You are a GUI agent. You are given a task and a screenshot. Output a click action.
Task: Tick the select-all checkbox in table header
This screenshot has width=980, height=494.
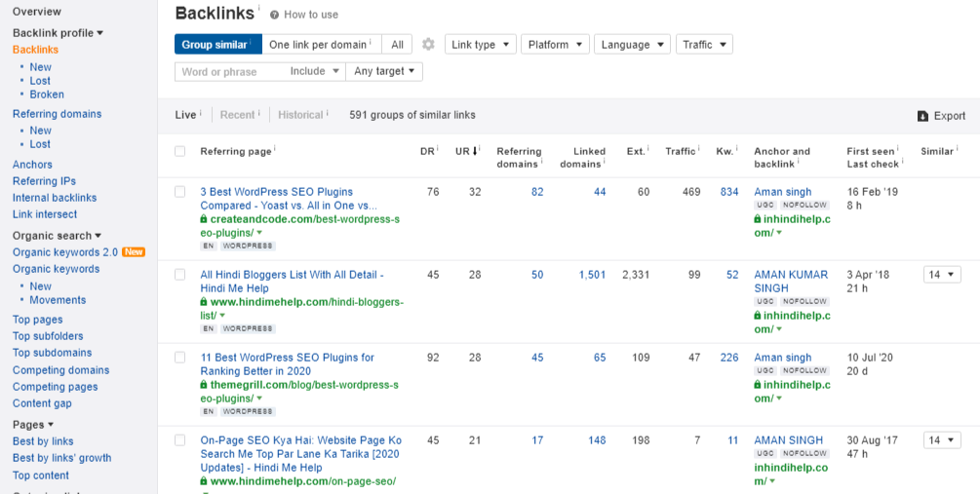pos(180,151)
